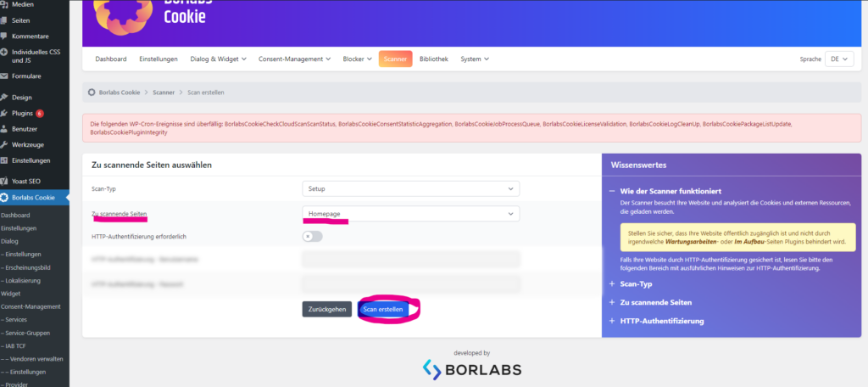Open the Scan-Typ dropdown showing Setup

tap(410, 188)
